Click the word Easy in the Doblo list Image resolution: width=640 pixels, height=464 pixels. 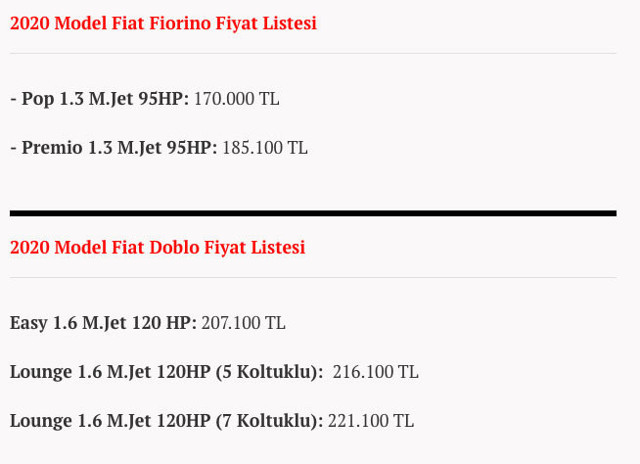pyautogui.click(x=28, y=323)
